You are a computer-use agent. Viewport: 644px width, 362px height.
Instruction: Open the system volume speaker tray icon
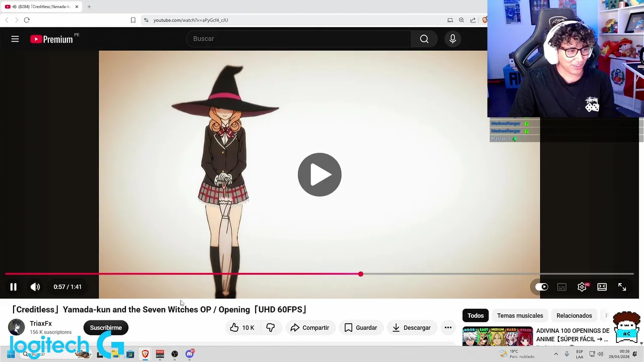coord(600,354)
